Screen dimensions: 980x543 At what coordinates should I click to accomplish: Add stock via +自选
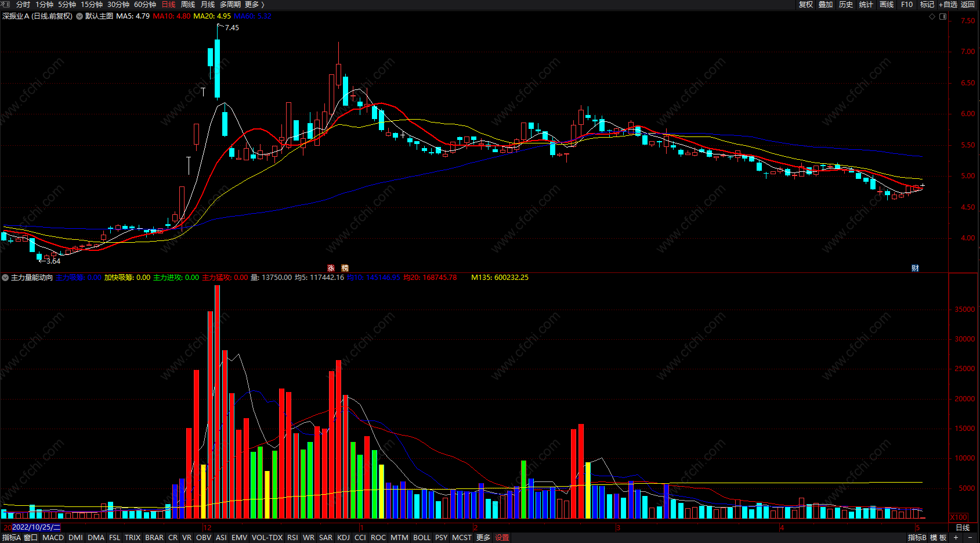(x=948, y=5)
